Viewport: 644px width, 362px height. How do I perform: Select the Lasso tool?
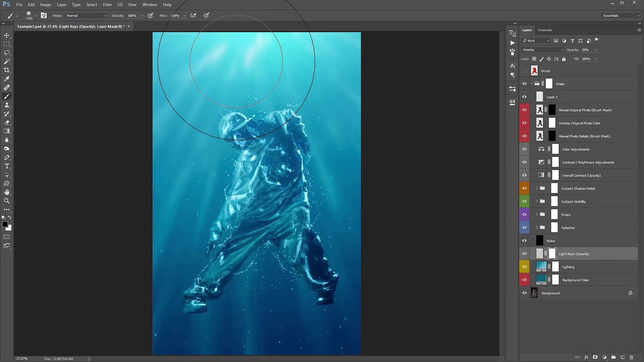pos(7,52)
